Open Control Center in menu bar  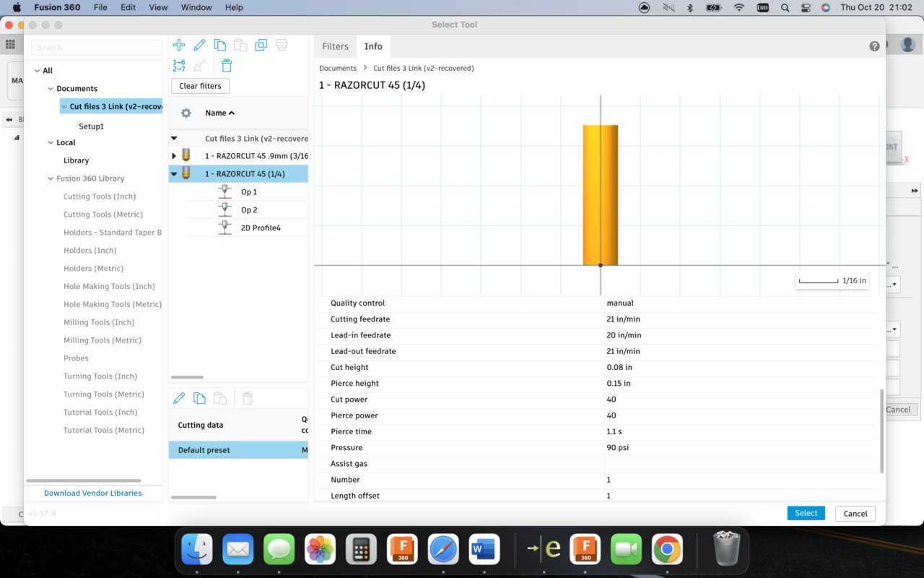click(x=806, y=8)
